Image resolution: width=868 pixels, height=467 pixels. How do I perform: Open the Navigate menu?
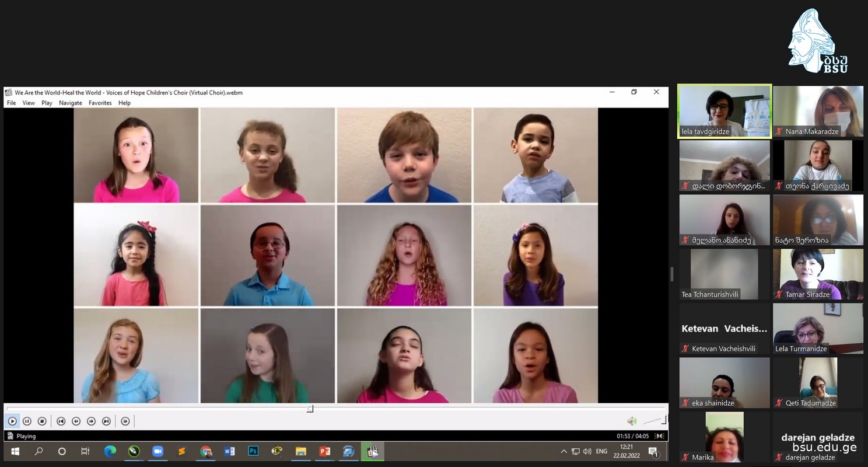click(x=70, y=103)
